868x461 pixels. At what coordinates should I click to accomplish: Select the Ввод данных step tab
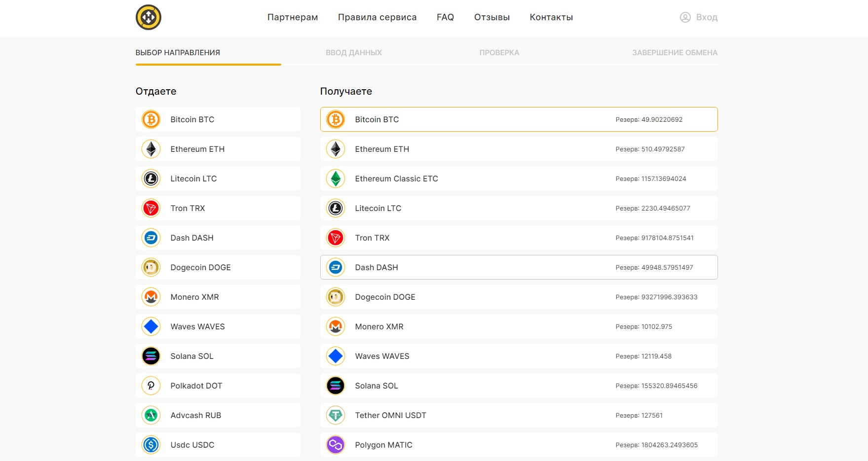(354, 53)
